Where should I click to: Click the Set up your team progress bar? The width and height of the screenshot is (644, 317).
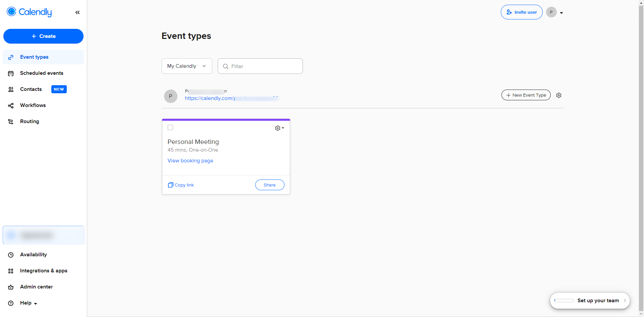click(x=564, y=301)
